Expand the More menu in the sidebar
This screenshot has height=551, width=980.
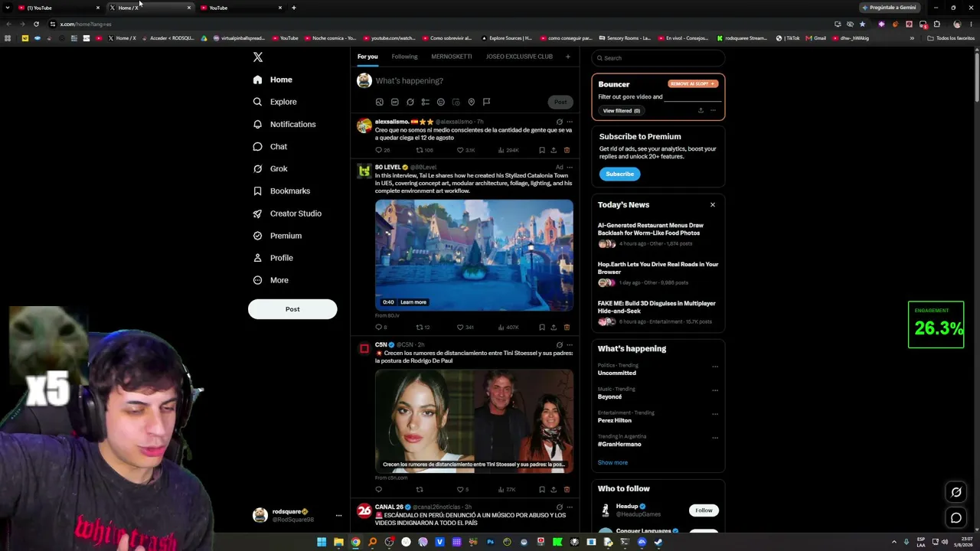[x=270, y=280]
